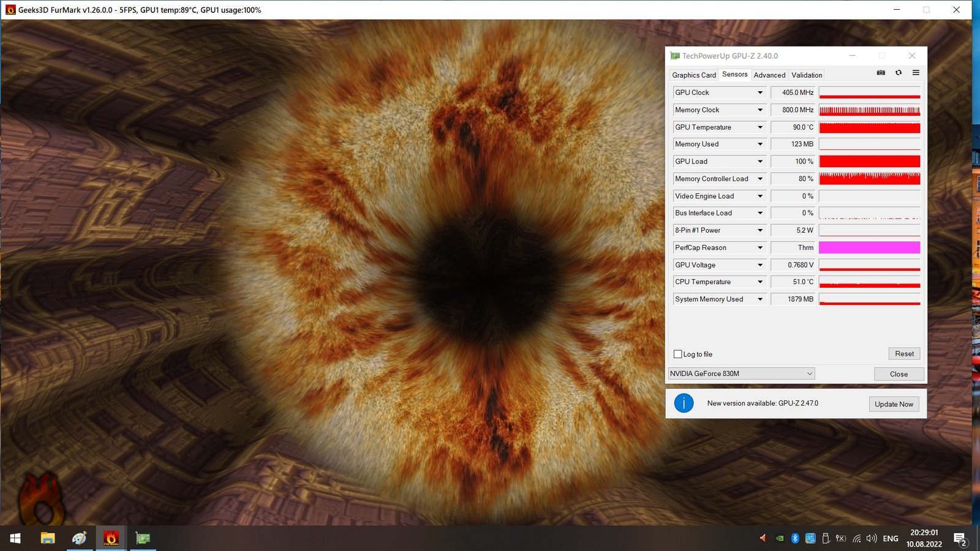Click the GPU Clock value 405.0 MHz
Screen dimensions: 980x551
(x=793, y=92)
